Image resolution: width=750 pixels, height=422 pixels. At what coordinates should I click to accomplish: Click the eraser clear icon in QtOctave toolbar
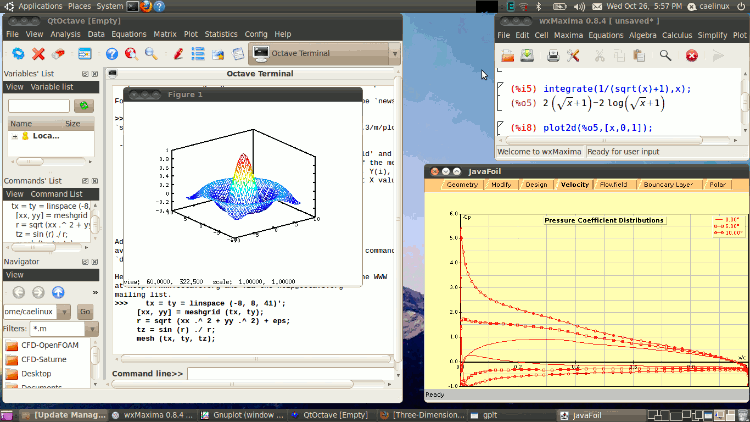tap(59, 53)
